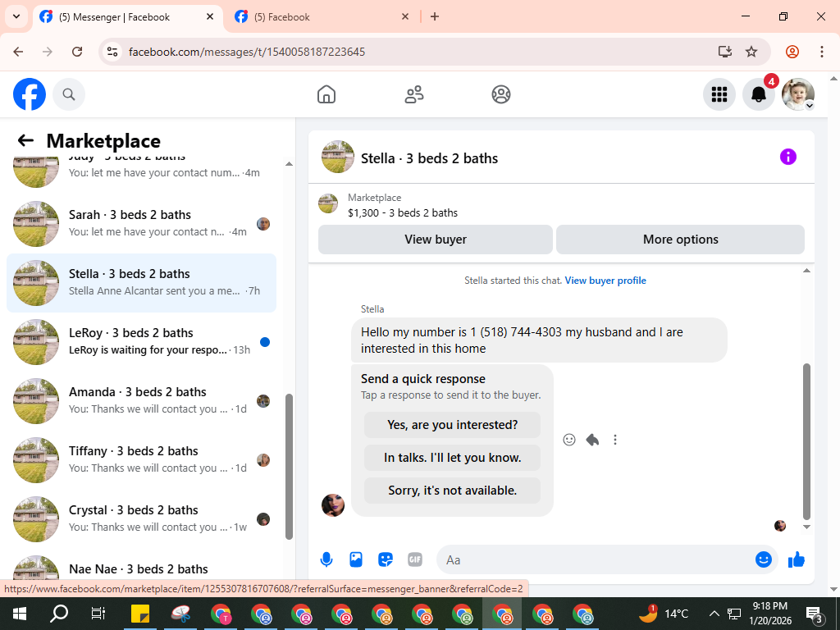Open Facebook home via the logo
The width and height of the screenshot is (840, 630).
[x=30, y=94]
